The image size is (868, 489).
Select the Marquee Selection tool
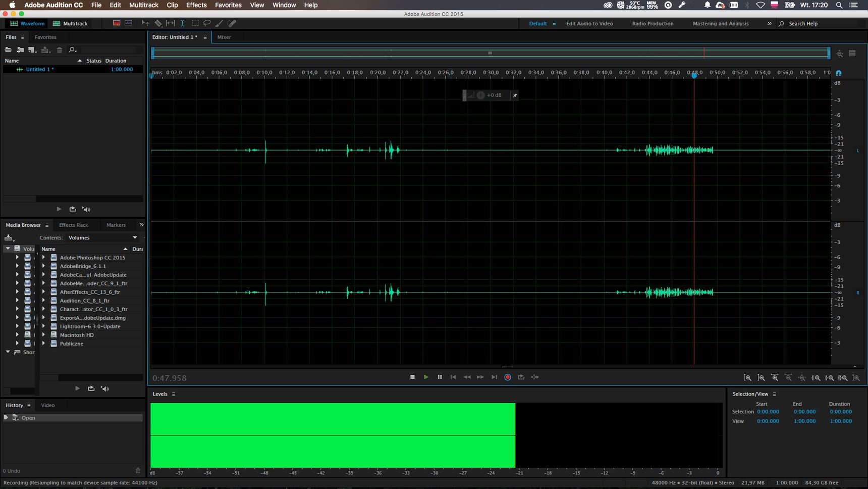tap(195, 23)
